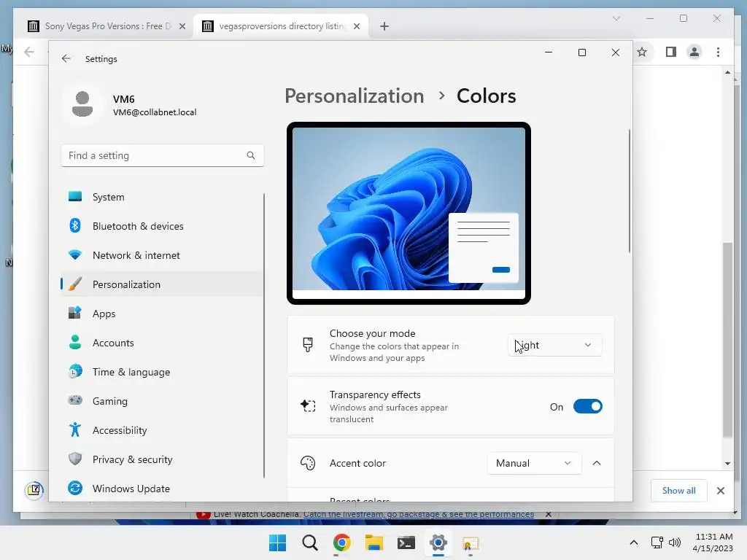Click the Catch the livestream link
This screenshot has height=560, width=747.
click(419, 514)
